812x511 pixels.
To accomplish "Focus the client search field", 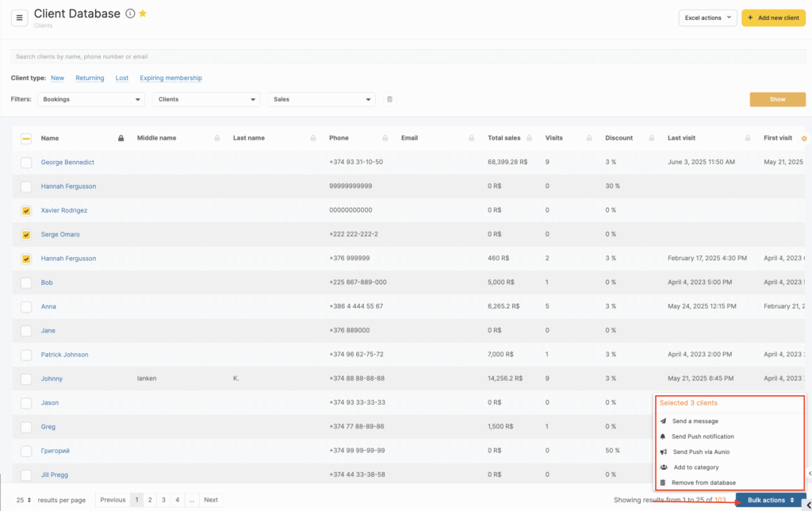I will tap(408, 56).
